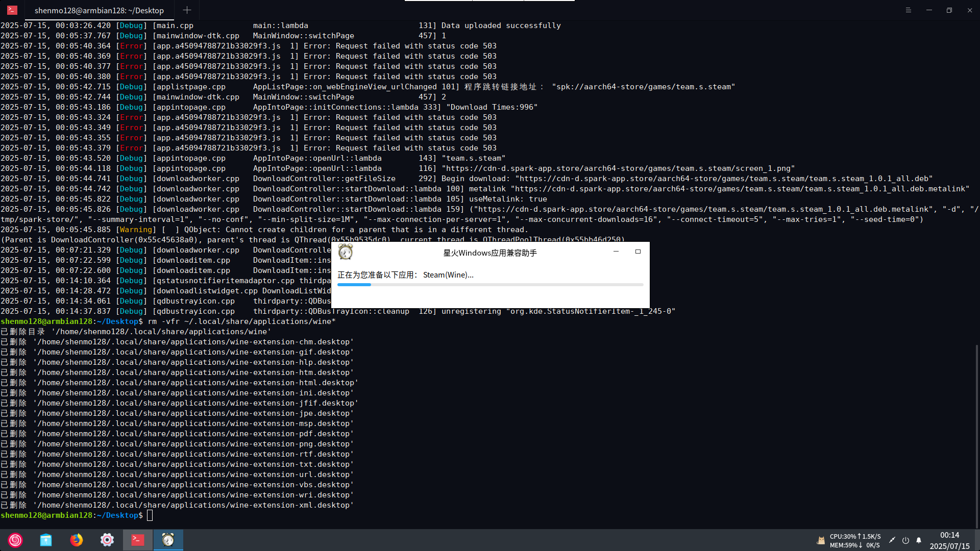Viewport: 980px width, 551px height.
Task: Click the 星火Windows应用兼容助手 dialog title
Action: 490,253
